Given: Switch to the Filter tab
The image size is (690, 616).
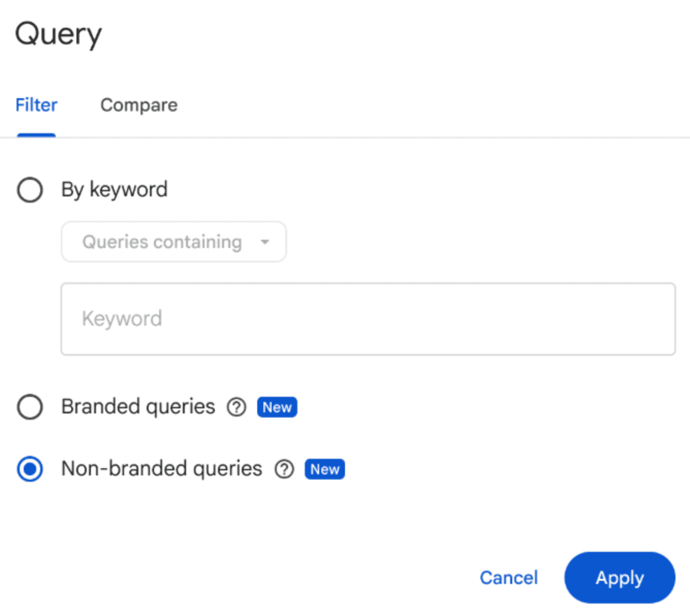Looking at the screenshot, I should [36, 105].
